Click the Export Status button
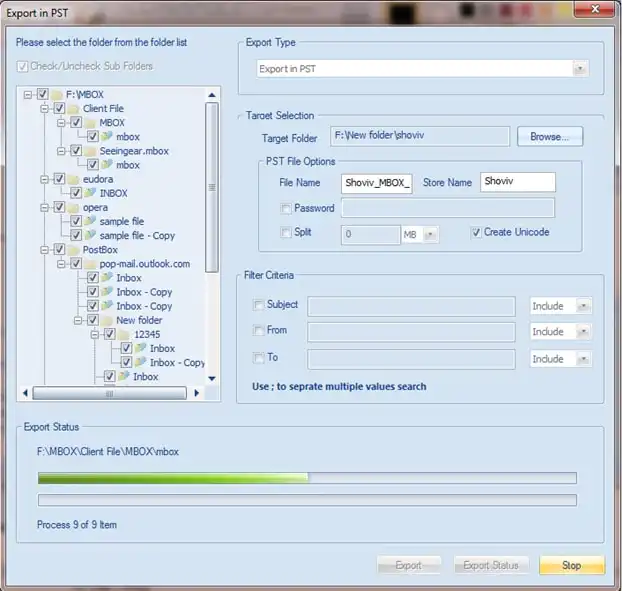Image resolution: width=622 pixels, height=591 pixels. coord(491,565)
